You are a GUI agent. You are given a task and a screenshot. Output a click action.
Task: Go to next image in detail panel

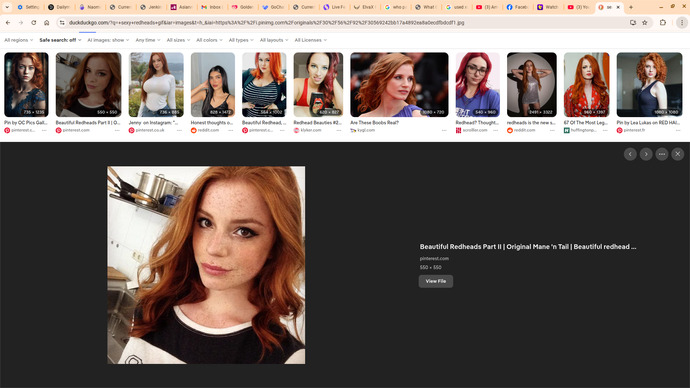[646, 154]
